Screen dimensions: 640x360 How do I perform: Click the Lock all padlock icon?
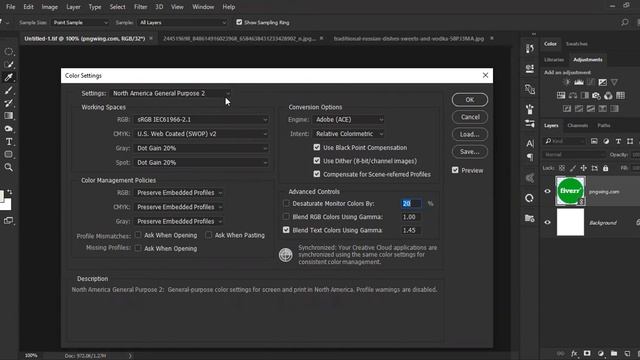[x=606, y=168]
